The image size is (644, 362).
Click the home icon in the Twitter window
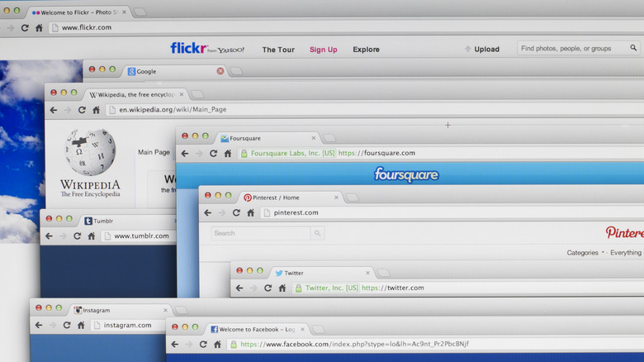click(282, 288)
